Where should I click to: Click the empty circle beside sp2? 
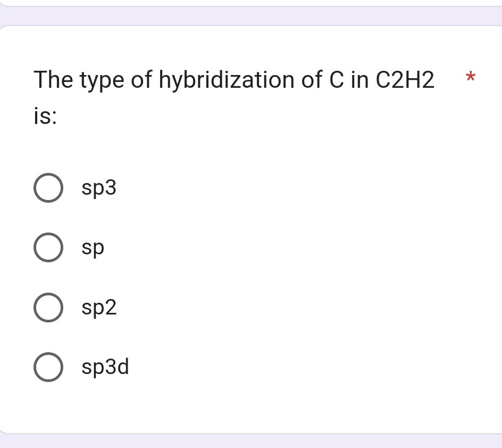click(x=48, y=307)
